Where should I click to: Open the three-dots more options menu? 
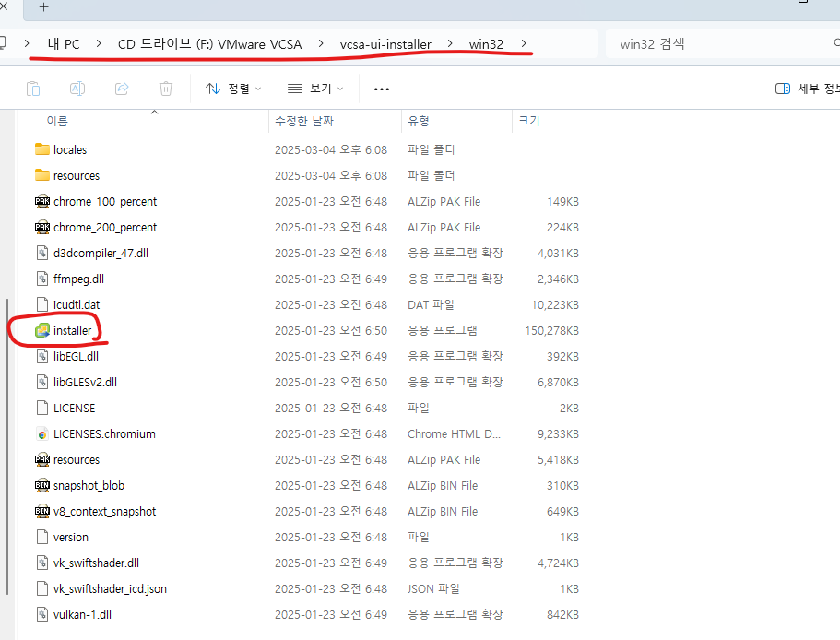382,89
